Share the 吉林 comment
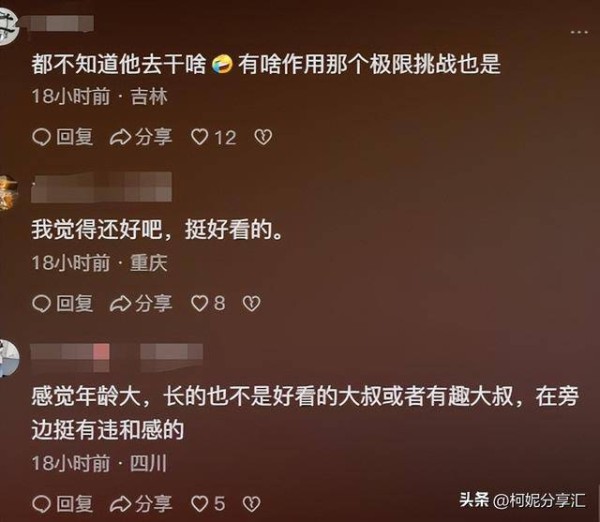 (141, 137)
